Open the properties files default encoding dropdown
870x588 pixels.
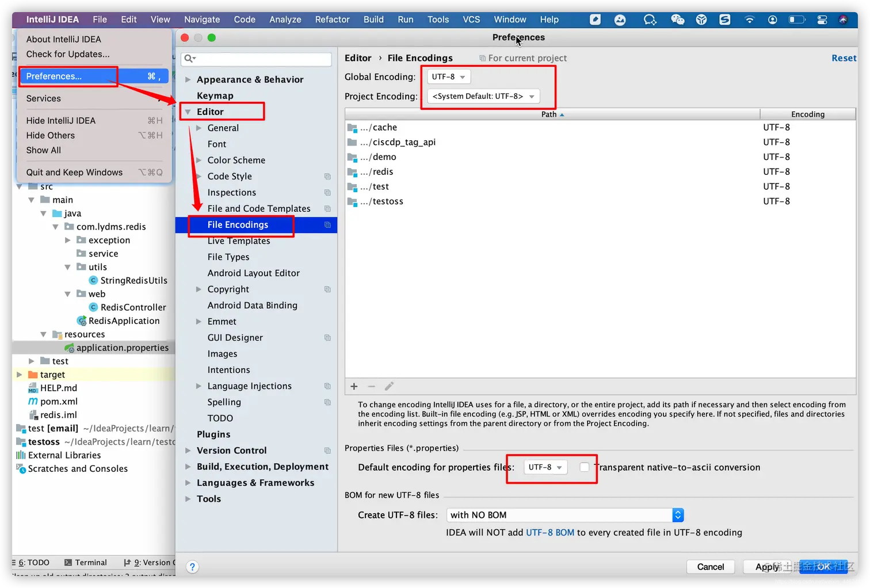tap(545, 467)
